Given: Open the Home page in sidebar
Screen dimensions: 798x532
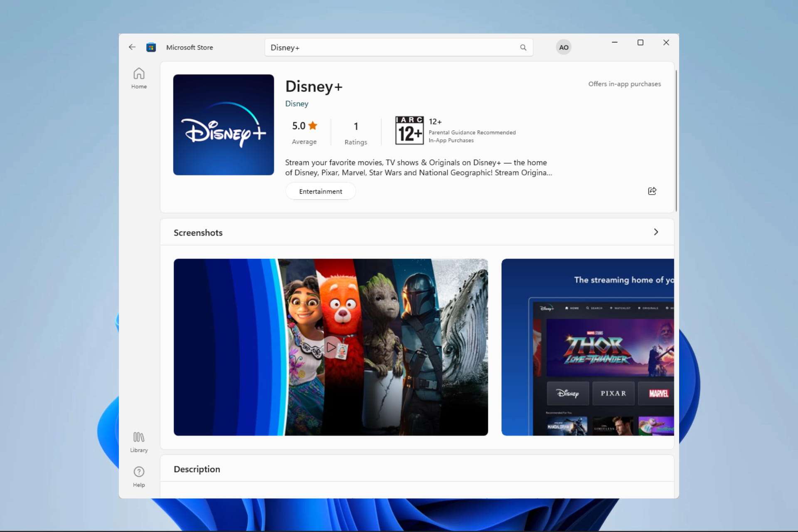Looking at the screenshot, I should coord(139,78).
